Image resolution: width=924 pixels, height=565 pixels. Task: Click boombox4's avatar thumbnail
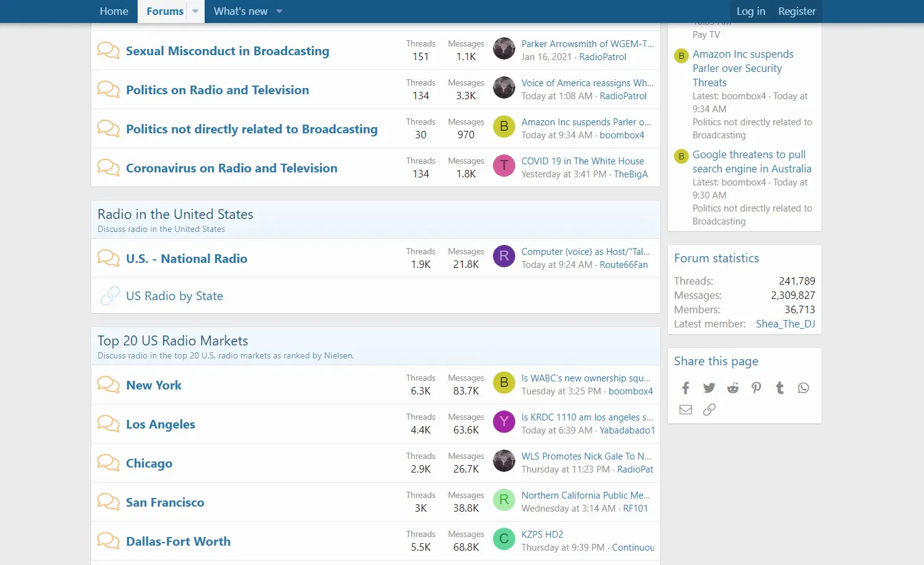click(x=504, y=127)
